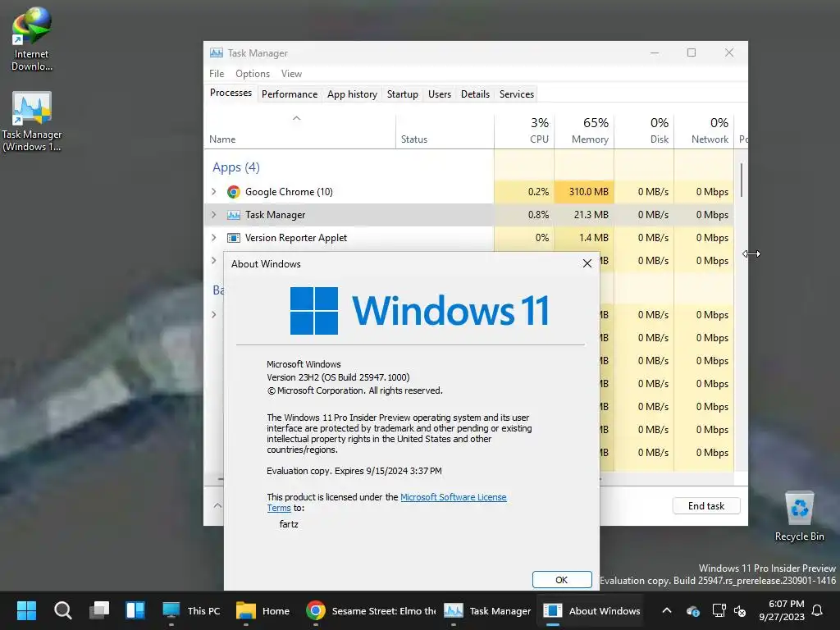840x630 pixels.
Task: Select the Apps (4) group heading
Action: tap(236, 167)
